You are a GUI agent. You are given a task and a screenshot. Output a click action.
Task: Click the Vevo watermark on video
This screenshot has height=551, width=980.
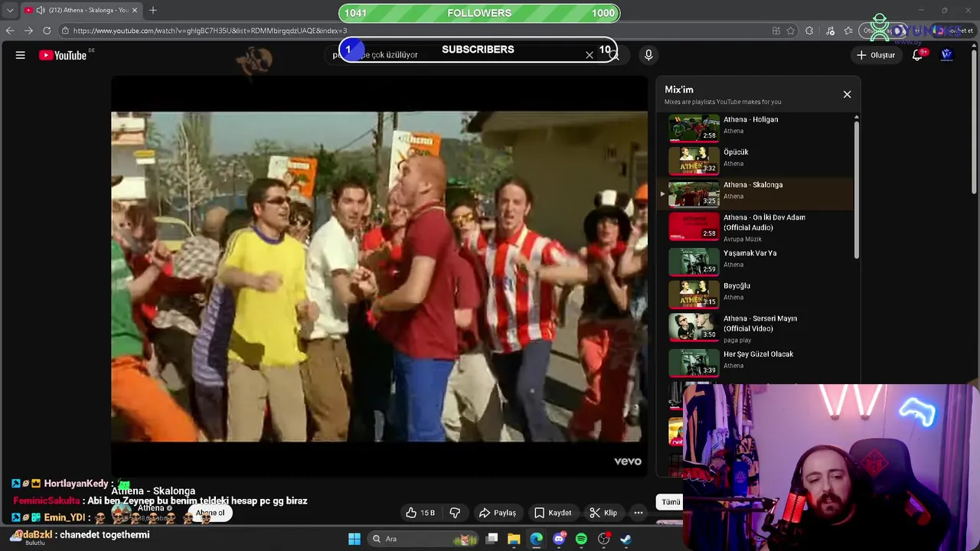pyautogui.click(x=628, y=461)
